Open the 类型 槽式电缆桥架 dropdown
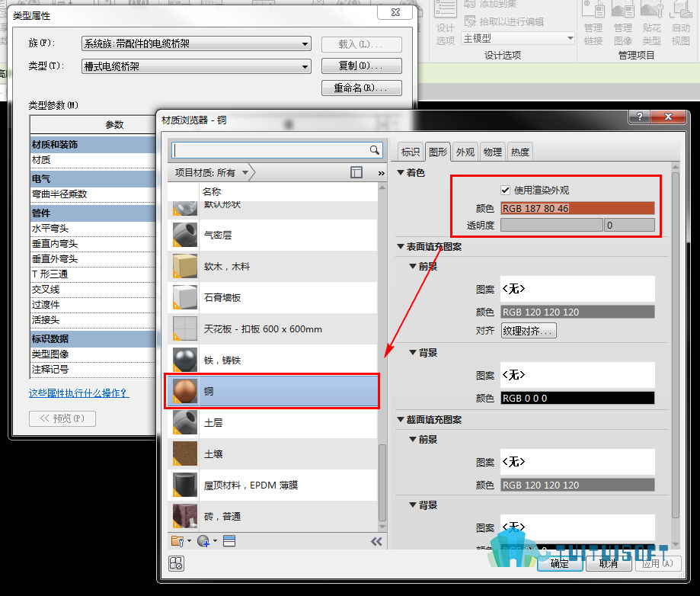 pyautogui.click(x=197, y=66)
